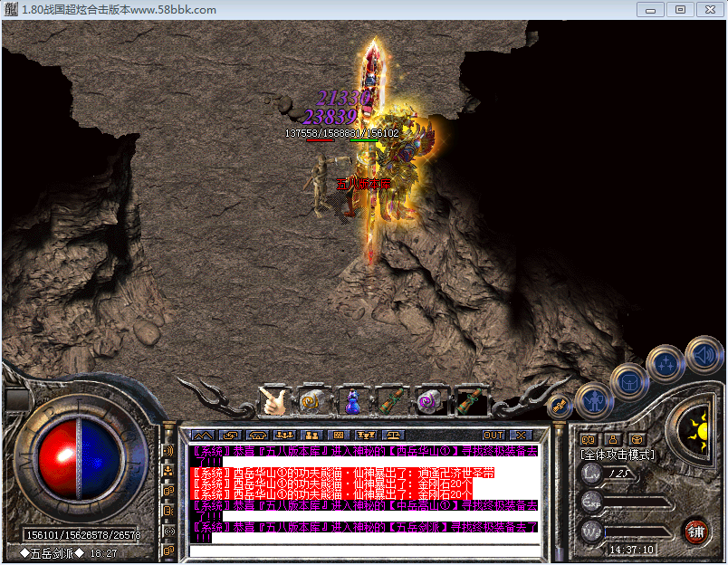Click the 156101/15626578/26578 stats readout
This screenshot has height=565, width=728.
tap(83, 535)
